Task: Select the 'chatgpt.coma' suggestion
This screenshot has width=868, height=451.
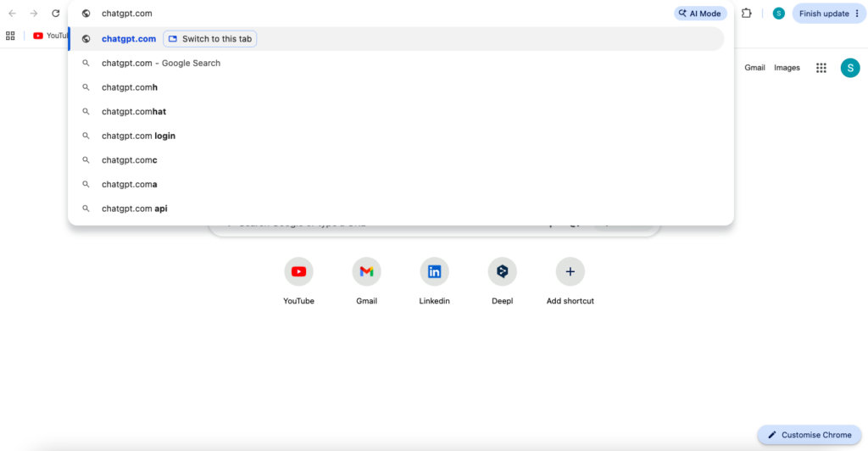Action: coord(396,184)
